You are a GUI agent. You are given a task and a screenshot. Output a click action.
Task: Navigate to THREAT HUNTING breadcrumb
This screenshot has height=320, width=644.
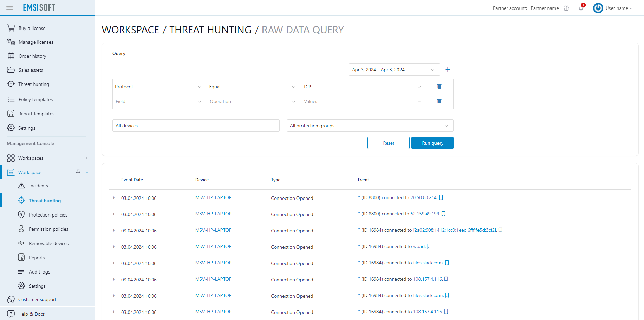(210, 30)
